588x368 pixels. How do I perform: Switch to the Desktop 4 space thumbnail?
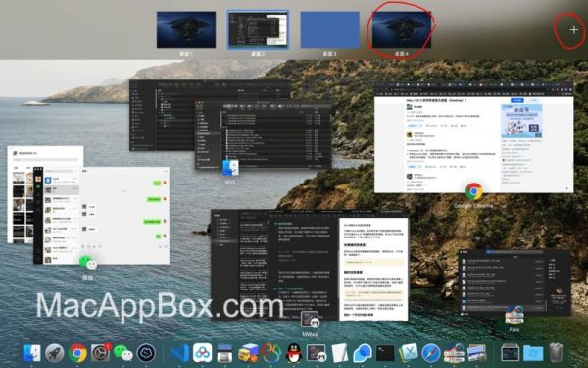(401, 29)
